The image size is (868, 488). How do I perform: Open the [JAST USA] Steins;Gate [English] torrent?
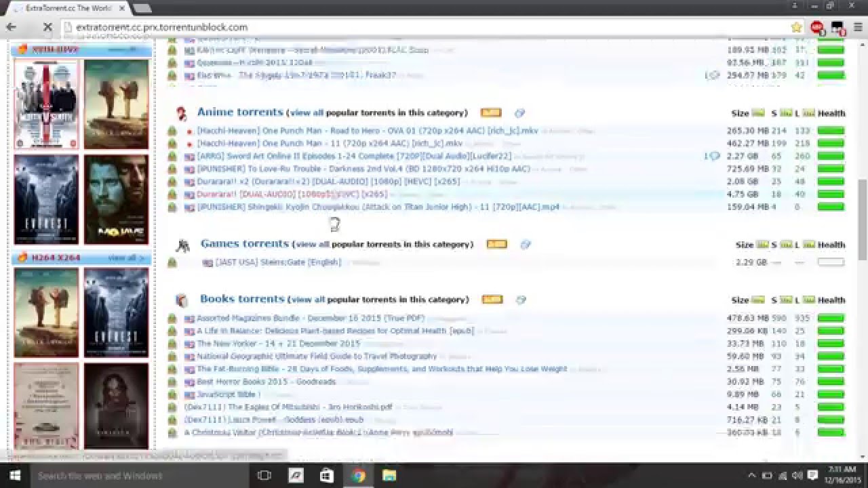click(x=278, y=262)
